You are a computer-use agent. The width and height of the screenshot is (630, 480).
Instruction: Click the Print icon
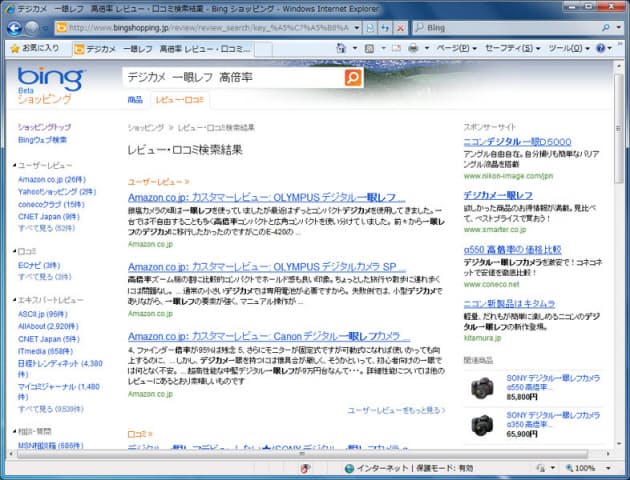click(413, 48)
